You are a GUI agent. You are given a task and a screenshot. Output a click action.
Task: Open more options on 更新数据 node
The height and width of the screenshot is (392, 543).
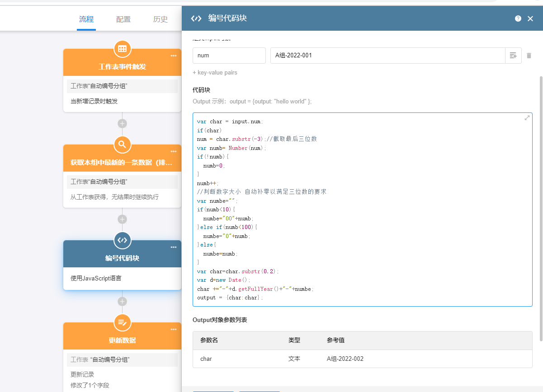click(174, 330)
